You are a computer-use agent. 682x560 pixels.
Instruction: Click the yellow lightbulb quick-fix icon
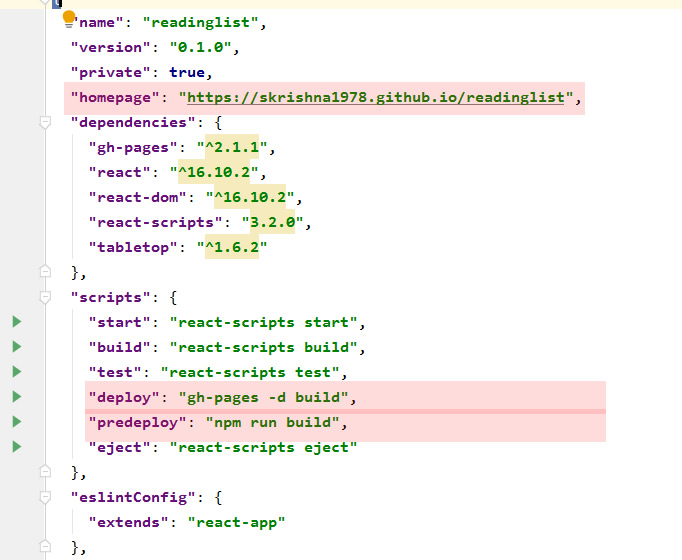pos(69,17)
